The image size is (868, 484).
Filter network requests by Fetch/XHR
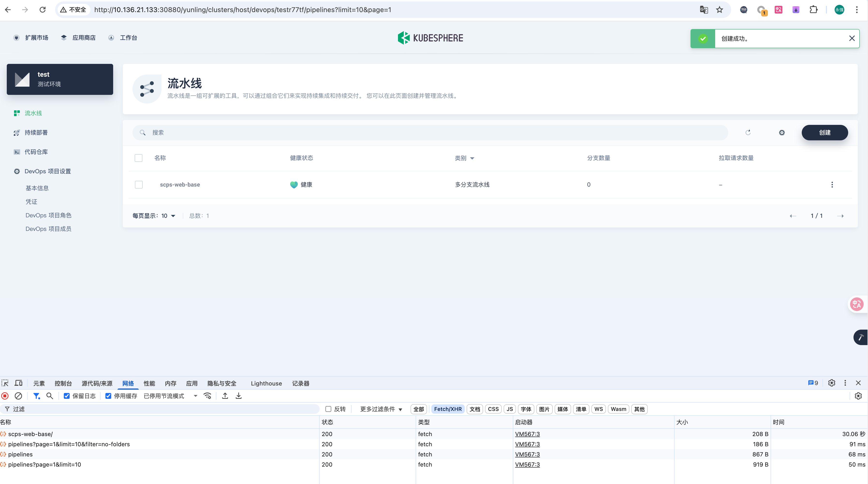point(448,409)
